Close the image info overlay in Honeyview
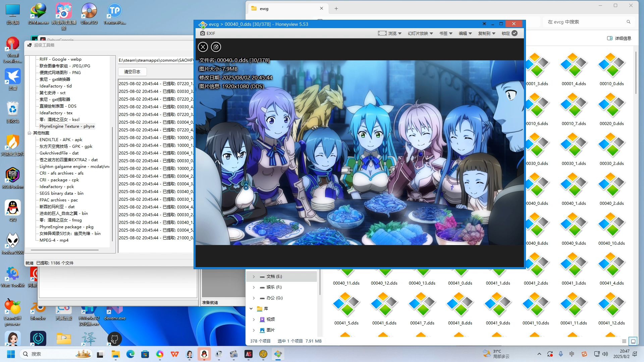Viewport: 644px width, 362px height. point(203,47)
